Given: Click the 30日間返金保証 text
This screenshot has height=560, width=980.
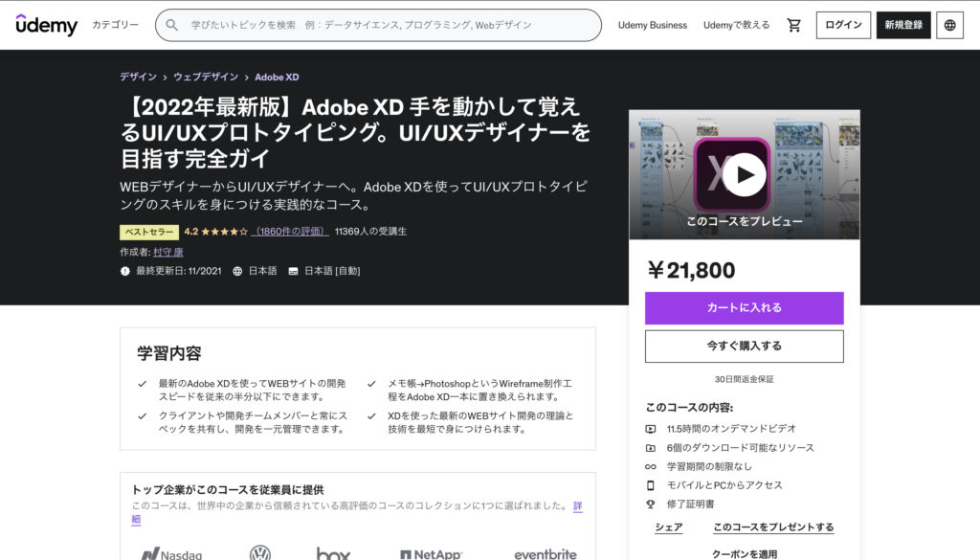Looking at the screenshot, I should click(x=745, y=379).
